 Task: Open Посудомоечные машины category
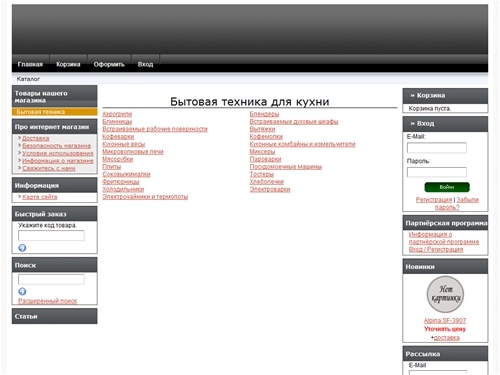pos(286,167)
